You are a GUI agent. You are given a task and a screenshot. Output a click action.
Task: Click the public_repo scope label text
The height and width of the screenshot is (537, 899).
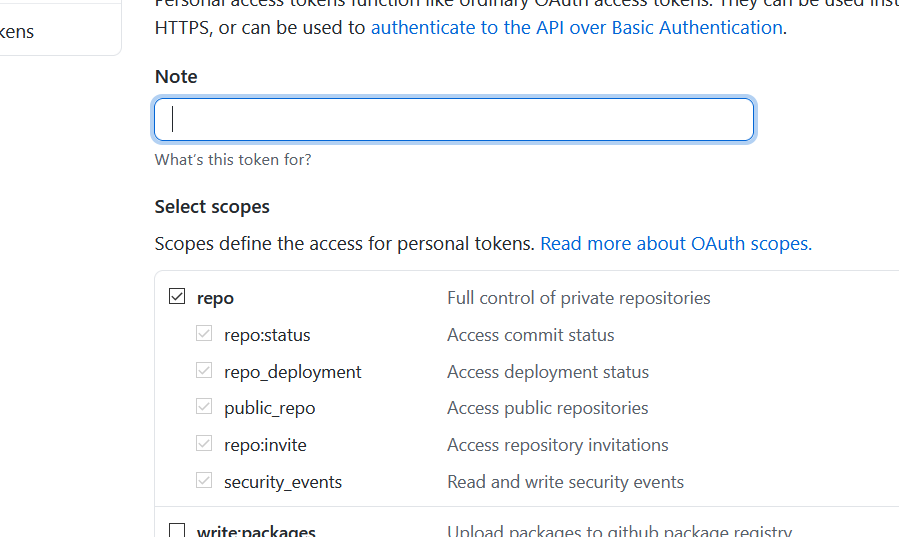click(x=269, y=408)
